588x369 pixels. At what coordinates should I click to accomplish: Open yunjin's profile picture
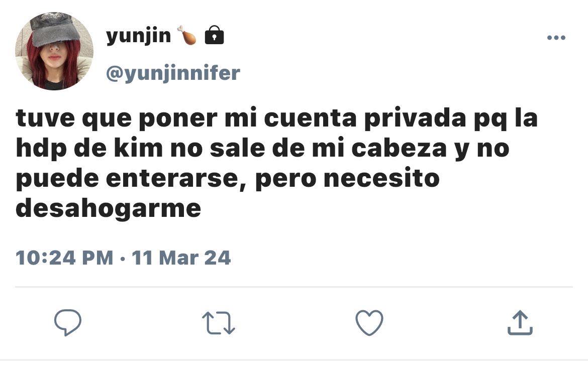point(54,51)
